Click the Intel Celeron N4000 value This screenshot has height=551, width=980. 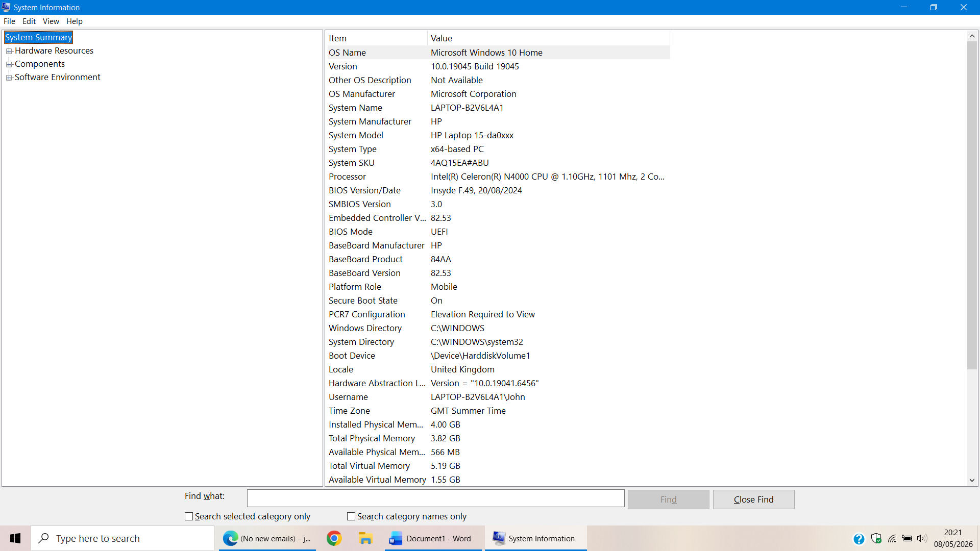(x=548, y=177)
